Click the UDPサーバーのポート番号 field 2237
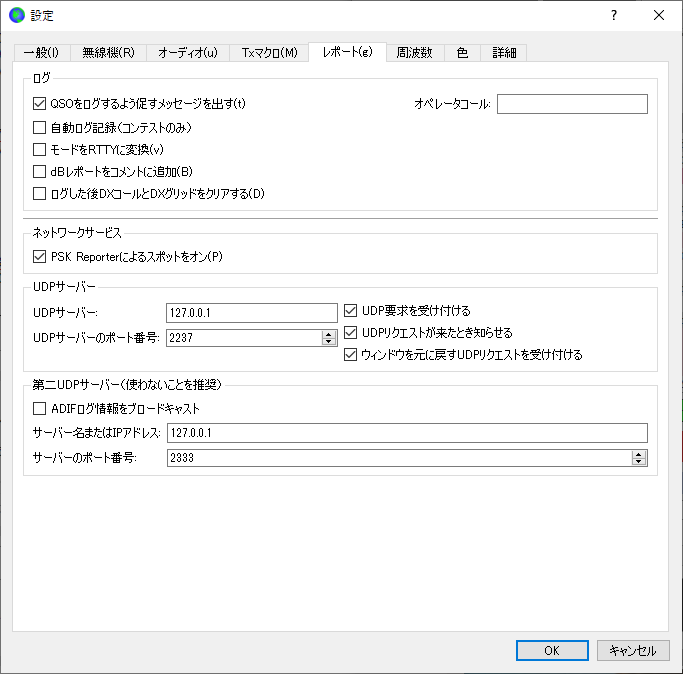Screen dimensions: 683x674 (243, 338)
